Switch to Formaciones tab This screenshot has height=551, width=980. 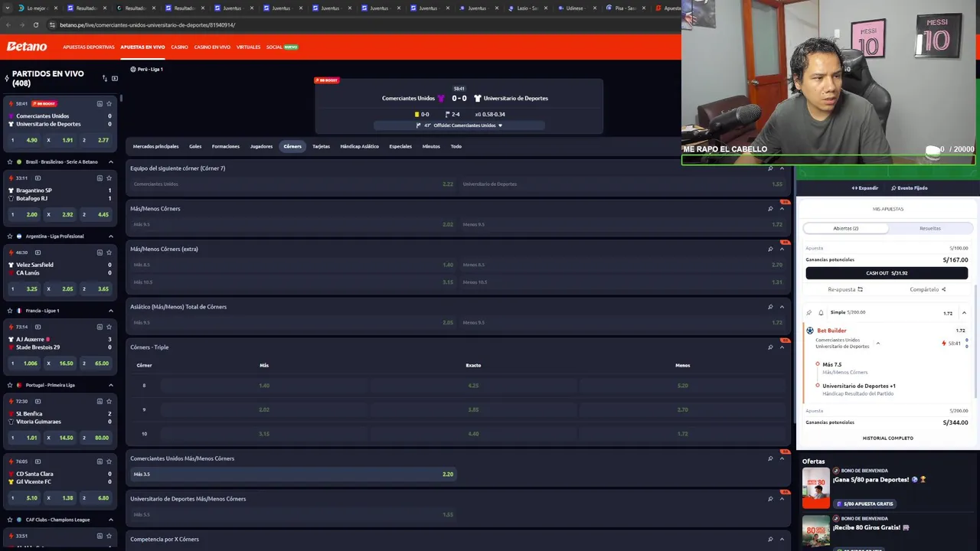coord(226,146)
